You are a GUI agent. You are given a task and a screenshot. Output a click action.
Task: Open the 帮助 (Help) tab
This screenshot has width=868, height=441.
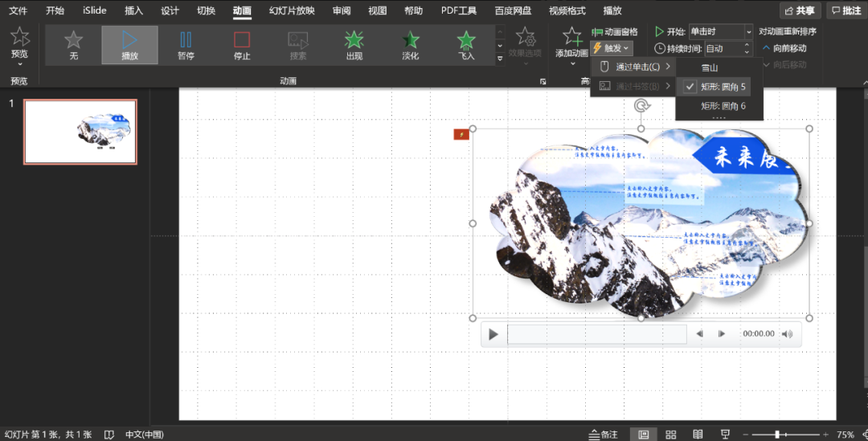point(414,10)
